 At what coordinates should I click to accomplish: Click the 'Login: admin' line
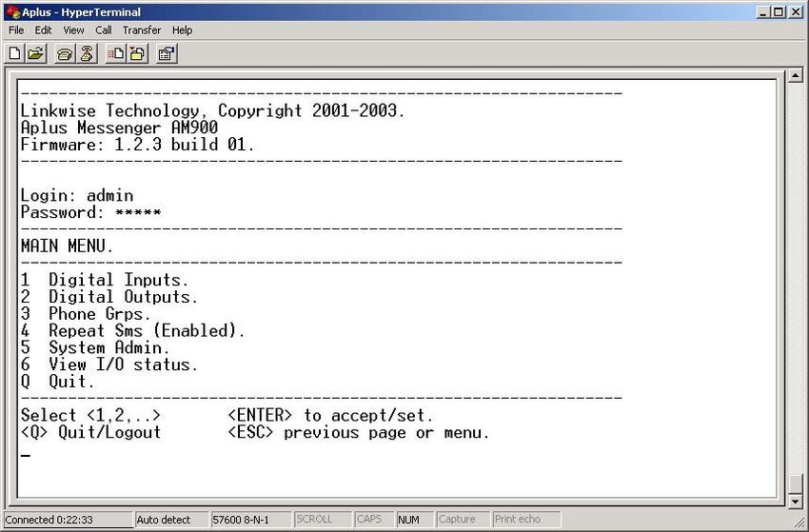(77, 195)
